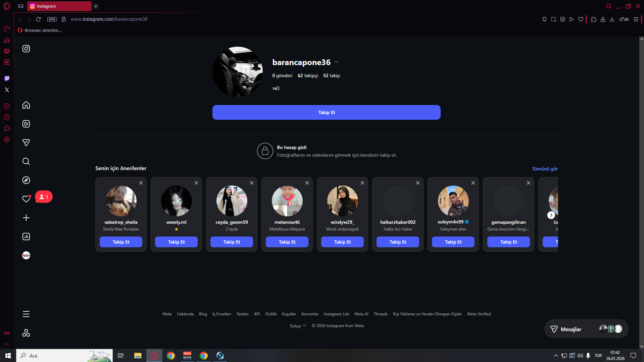This screenshot has height=362, width=644.
Task: Open Twitch in Opera sidebar
Action: point(7,79)
